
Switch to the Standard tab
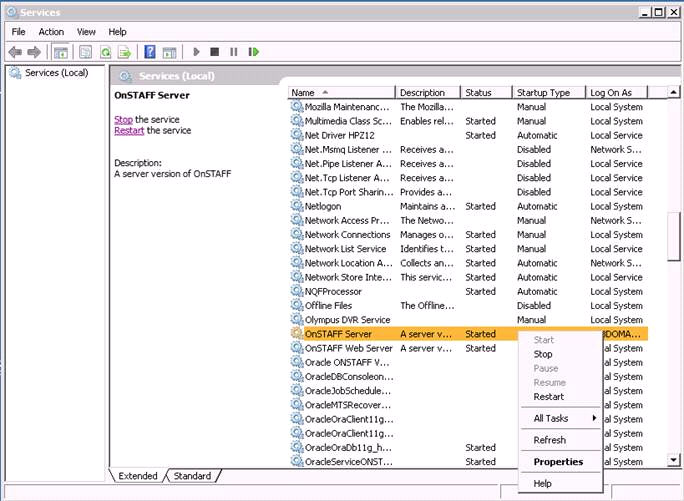point(192,476)
